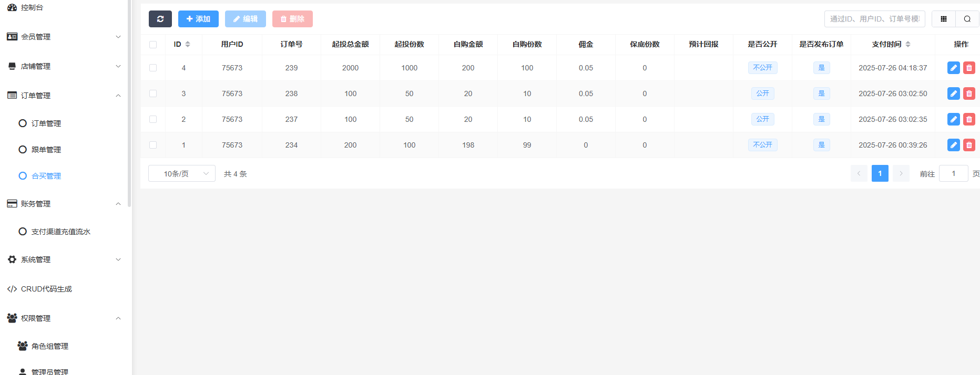Click delete trash icon for order 237

[969, 119]
